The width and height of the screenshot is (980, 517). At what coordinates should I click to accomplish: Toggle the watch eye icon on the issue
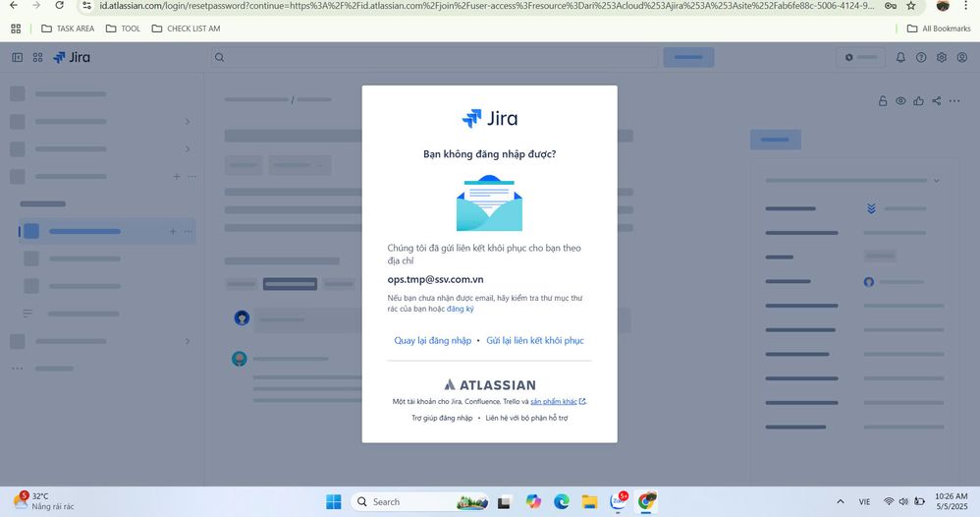click(900, 101)
